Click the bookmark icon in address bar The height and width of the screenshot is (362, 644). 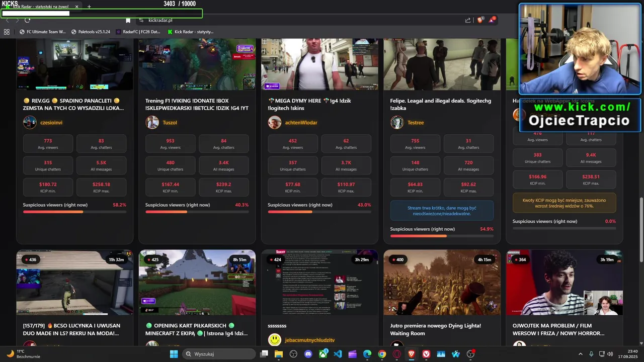[128, 20]
